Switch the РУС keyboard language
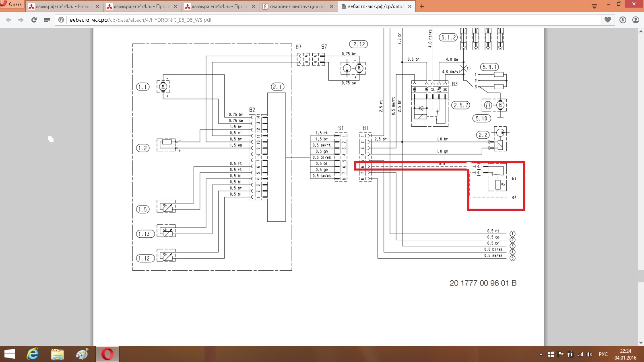644x362 pixels. coord(603,354)
